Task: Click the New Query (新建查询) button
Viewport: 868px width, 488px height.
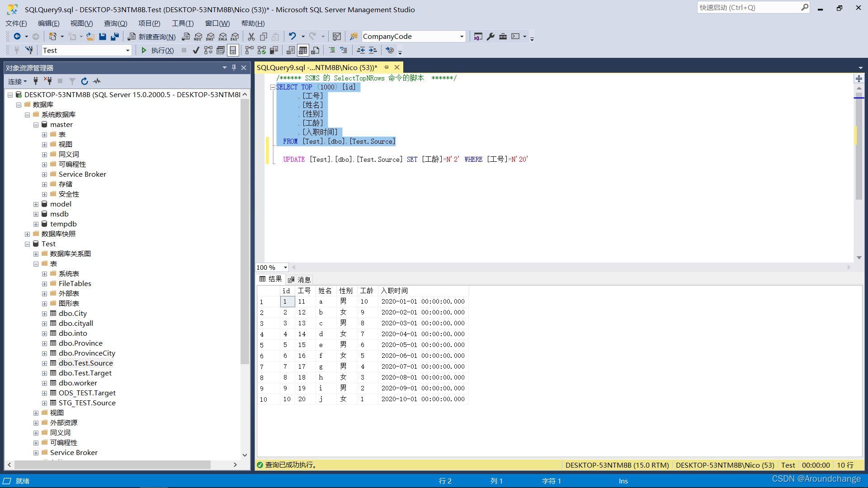Action: [152, 37]
